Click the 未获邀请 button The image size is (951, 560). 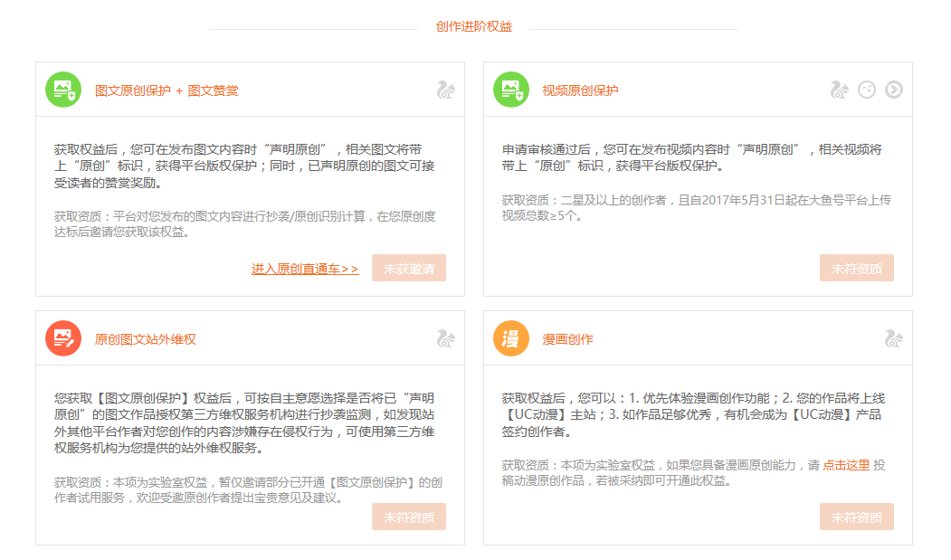coord(409,269)
